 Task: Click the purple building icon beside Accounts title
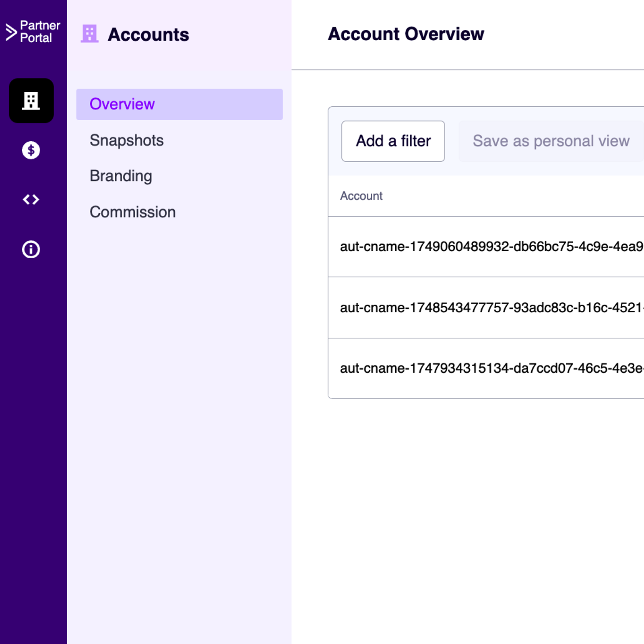[89, 34]
